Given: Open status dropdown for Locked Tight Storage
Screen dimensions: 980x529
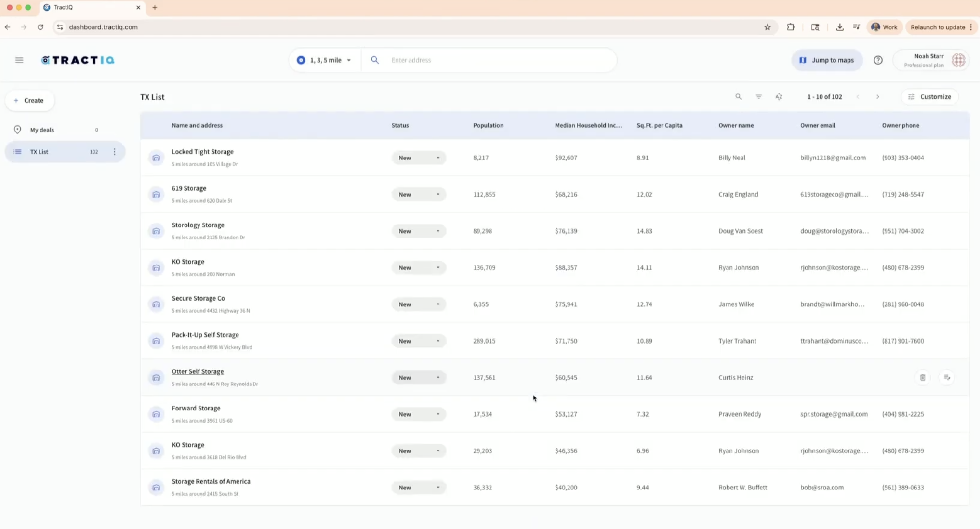Looking at the screenshot, I should 418,158.
